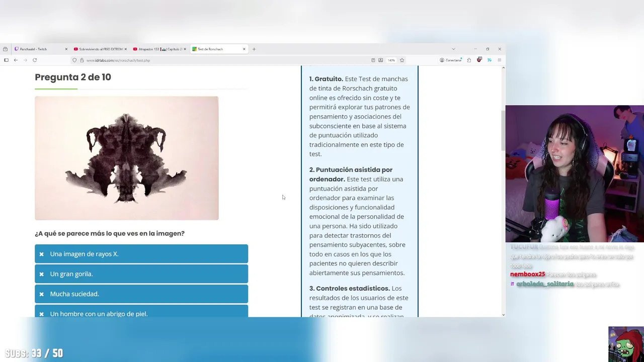Image resolution: width=644 pixels, height=362 pixels.
Task: Click scrollbar down arrow at page bottom
Action: pos(503,315)
